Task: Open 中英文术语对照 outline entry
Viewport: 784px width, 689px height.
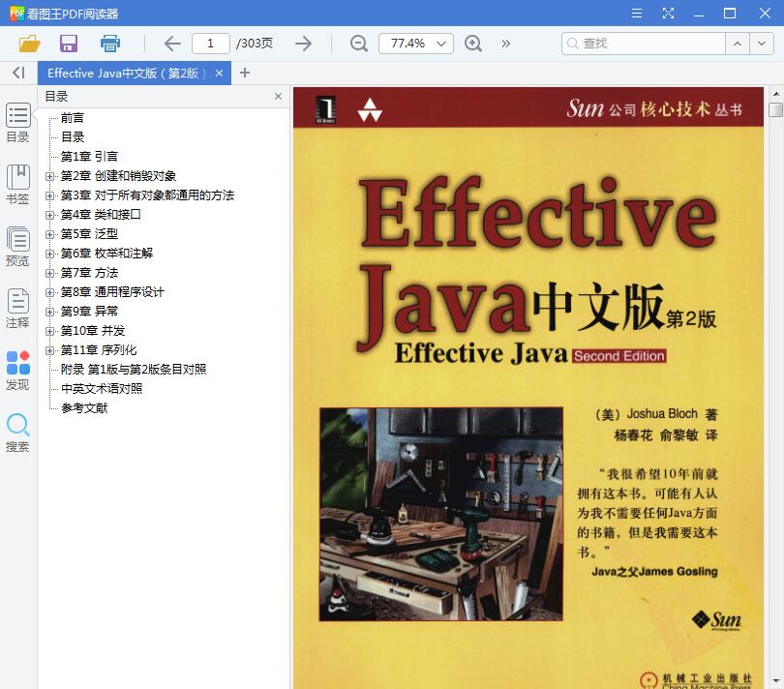Action: coord(102,389)
